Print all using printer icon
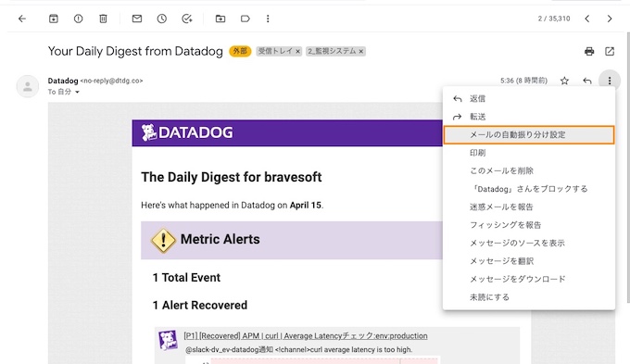 (x=589, y=51)
